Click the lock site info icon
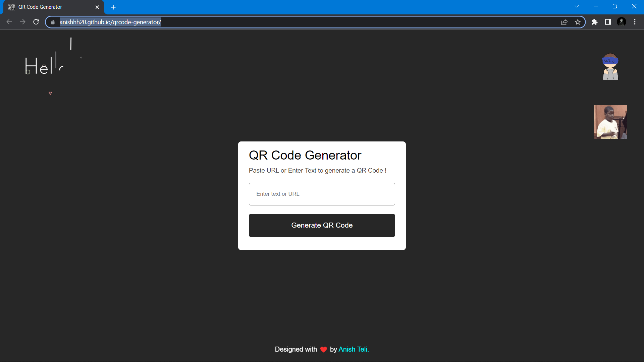644x362 pixels. 53,22
